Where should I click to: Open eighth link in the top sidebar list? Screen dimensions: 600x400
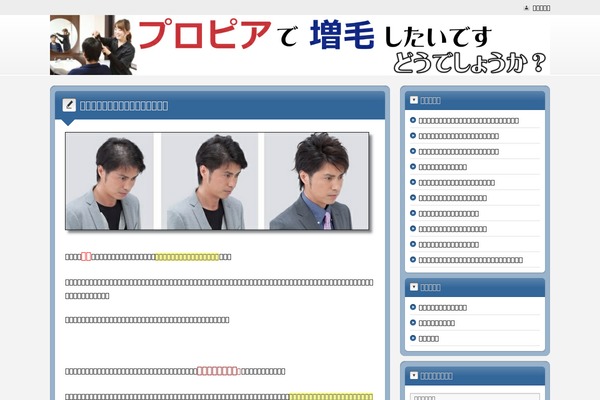coord(453,229)
